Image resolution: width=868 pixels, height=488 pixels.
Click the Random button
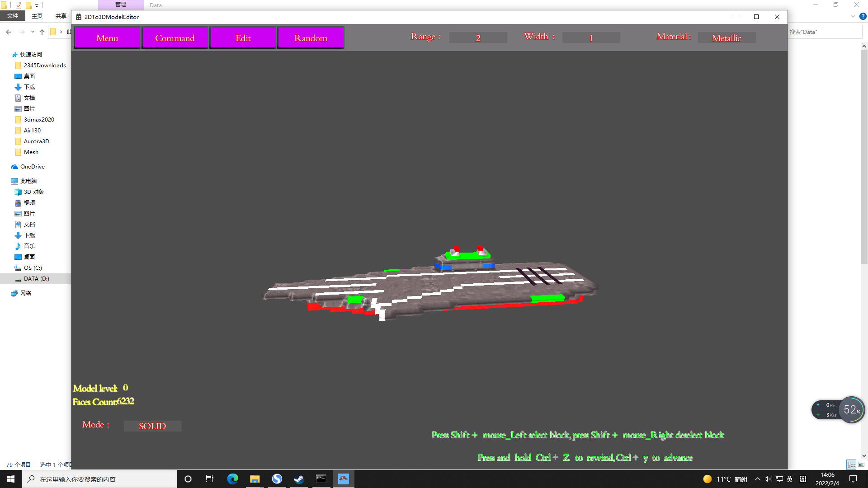coord(311,38)
